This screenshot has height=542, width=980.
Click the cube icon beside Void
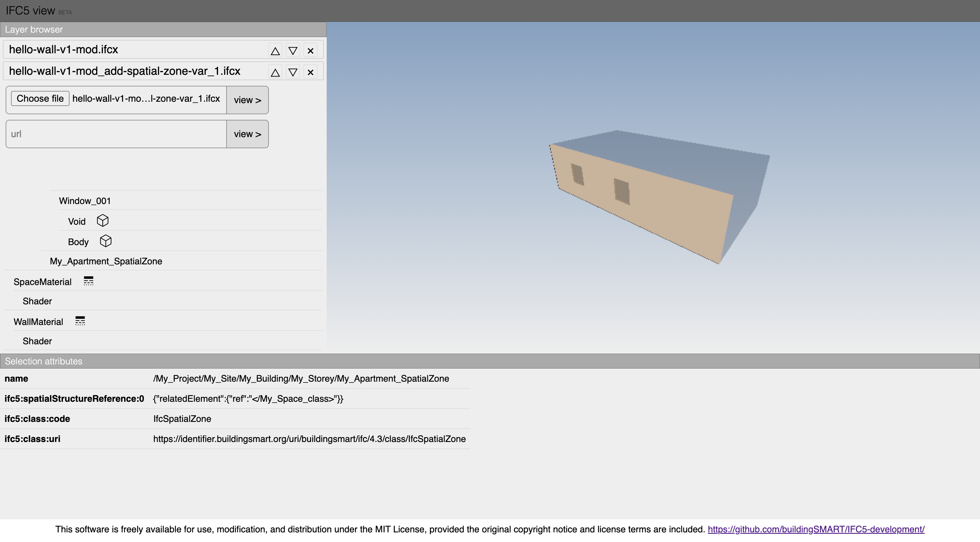coord(103,220)
